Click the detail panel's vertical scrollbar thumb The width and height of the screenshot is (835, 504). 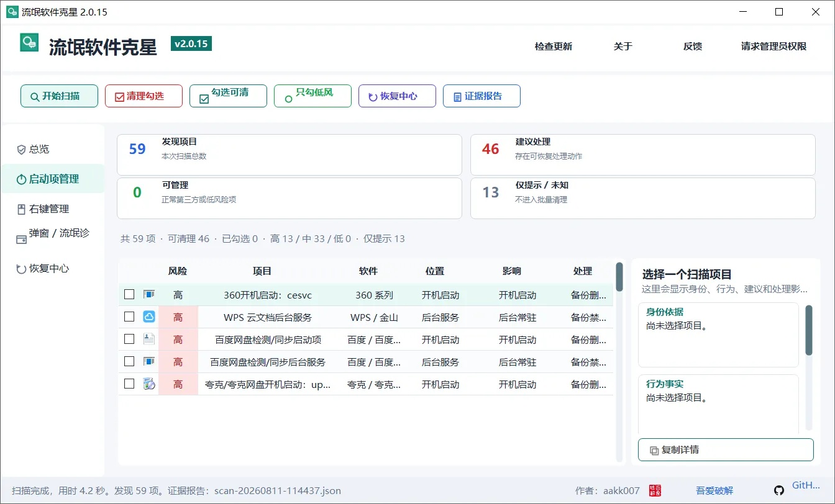809,330
